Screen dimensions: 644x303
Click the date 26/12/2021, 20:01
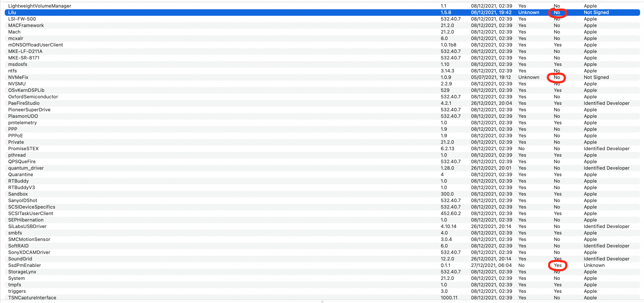(x=491, y=168)
